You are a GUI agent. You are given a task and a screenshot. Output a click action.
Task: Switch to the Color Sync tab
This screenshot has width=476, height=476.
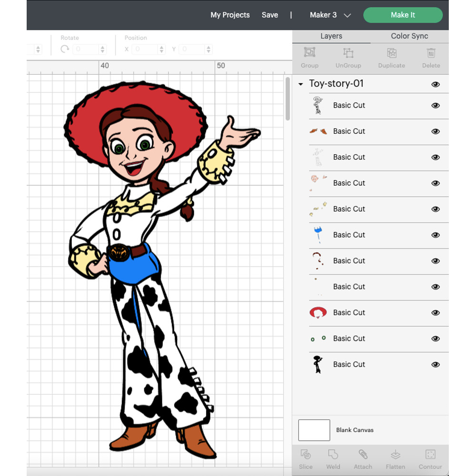click(x=409, y=36)
